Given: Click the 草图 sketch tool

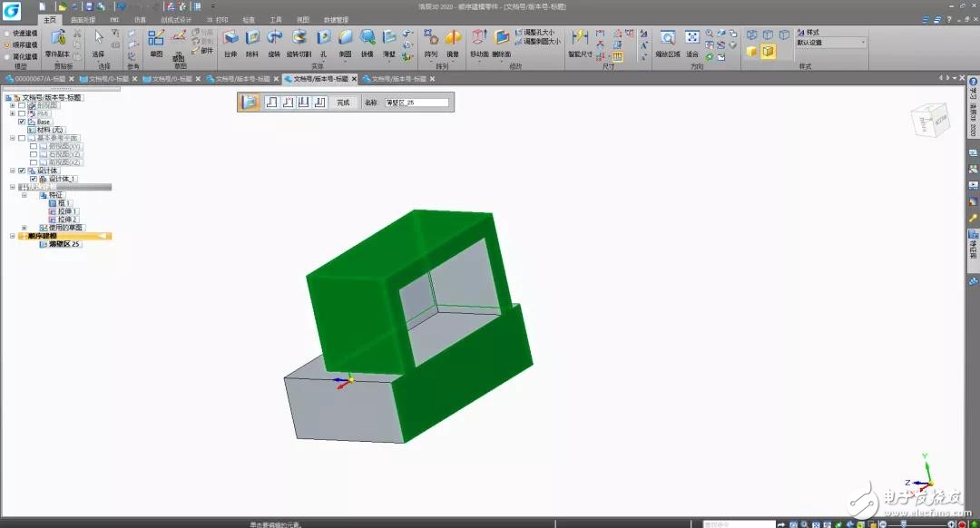Looking at the screenshot, I should [156, 44].
